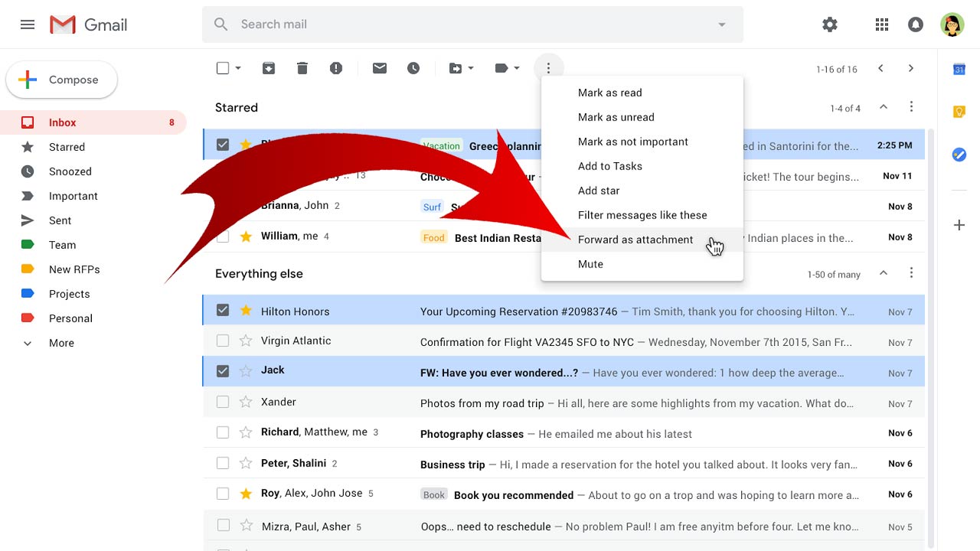
Task: Report spam using exclamation icon
Action: [x=336, y=68]
